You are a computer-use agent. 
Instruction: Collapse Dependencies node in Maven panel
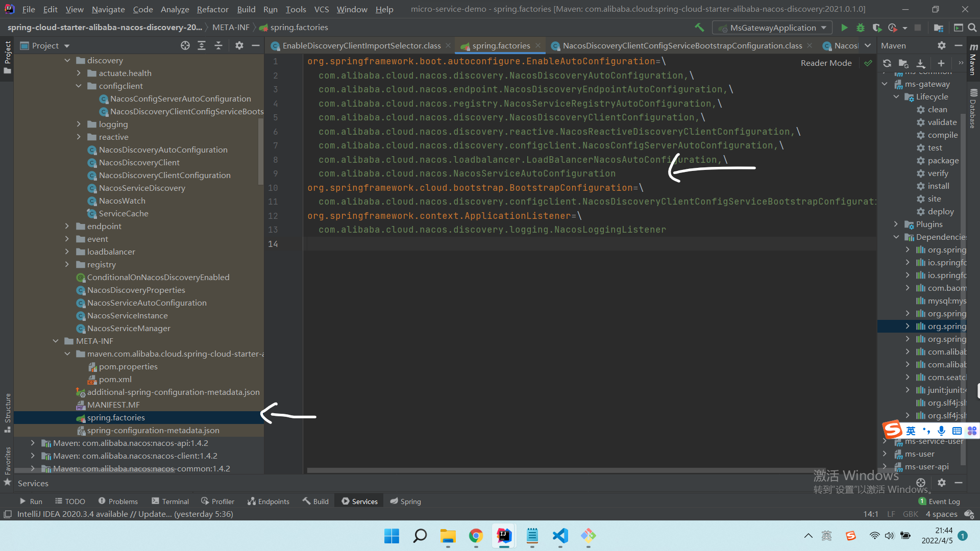point(896,237)
